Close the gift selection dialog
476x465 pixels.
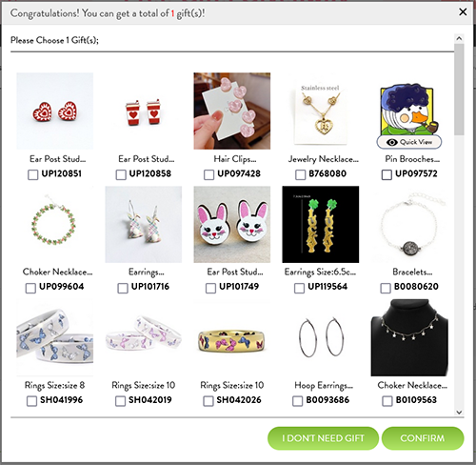(x=463, y=12)
